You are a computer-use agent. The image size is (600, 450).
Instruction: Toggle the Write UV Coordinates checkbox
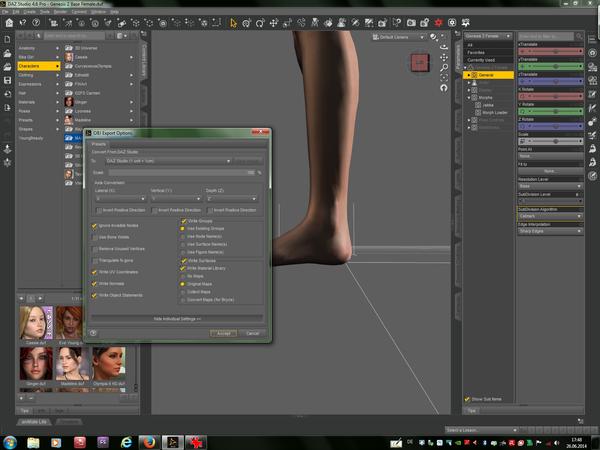pyautogui.click(x=94, y=270)
